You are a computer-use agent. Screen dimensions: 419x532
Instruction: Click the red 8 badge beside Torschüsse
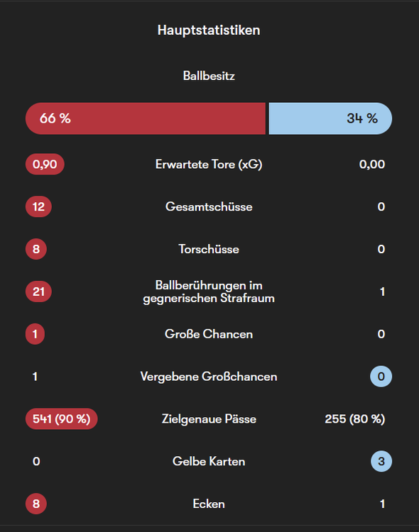[36, 249]
